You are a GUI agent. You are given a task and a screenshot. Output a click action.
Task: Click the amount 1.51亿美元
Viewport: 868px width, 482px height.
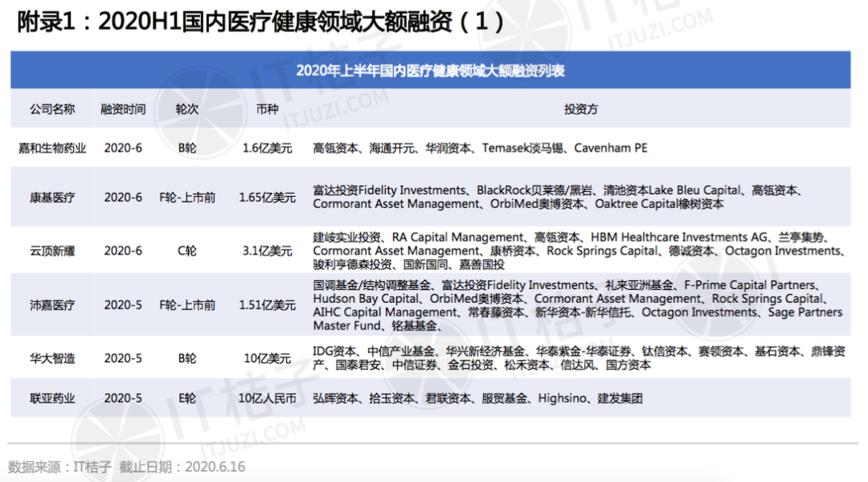(x=267, y=305)
